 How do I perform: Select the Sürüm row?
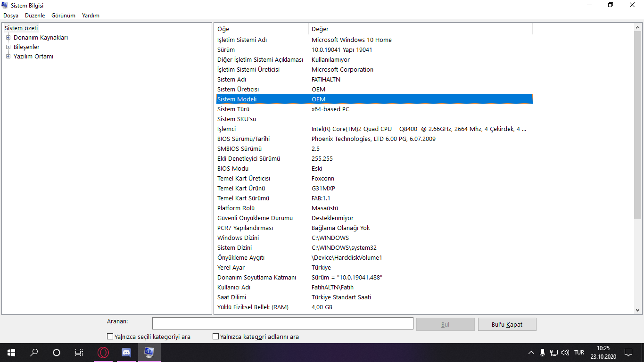tap(374, 50)
